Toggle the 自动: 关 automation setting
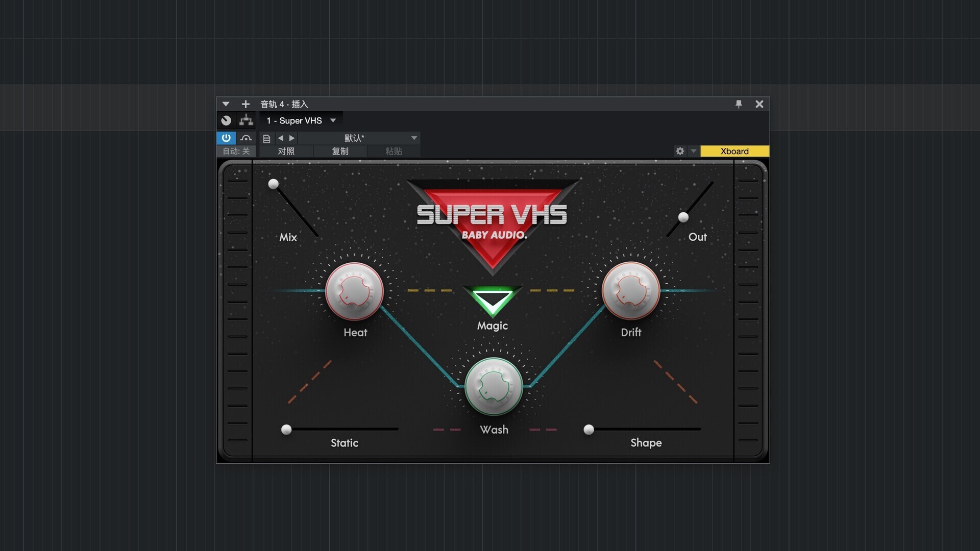980x551 pixels. pos(236,151)
